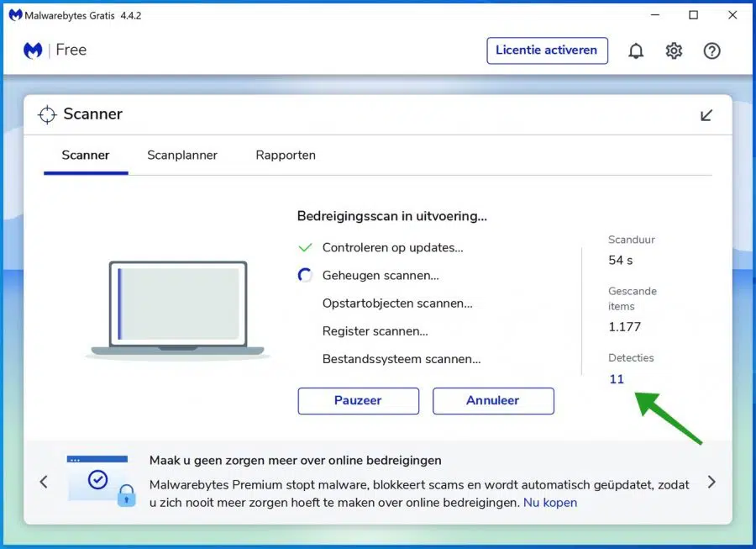This screenshot has width=756, height=549.
Task: Click the Malwarebytes title bar app icon
Action: (x=15, y=15)
